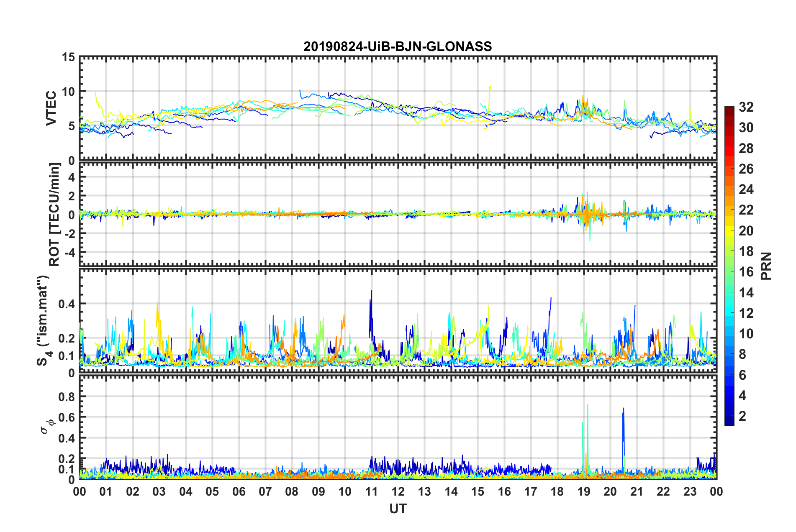The height and width of the screenshot is (532, 796).
Task: Click inside the VTEC plot panel
Action: click(x=398, y=108)
